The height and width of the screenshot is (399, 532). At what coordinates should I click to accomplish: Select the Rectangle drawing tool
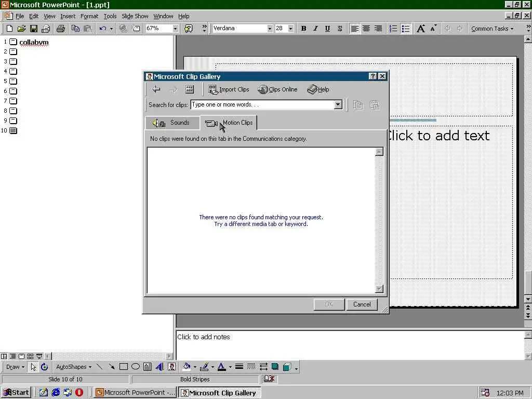[x=124, y=367]
